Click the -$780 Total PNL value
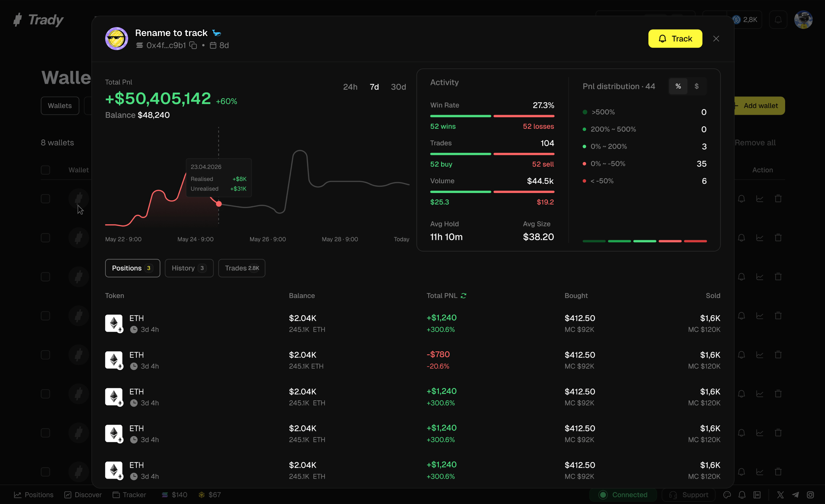This screenshot has width=825, height=504. [x=438, y=354]
